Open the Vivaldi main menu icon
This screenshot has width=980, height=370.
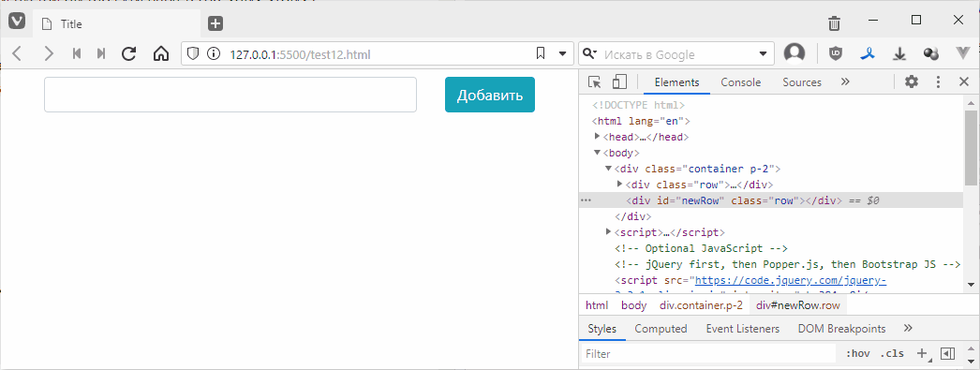tap(16, 22)
